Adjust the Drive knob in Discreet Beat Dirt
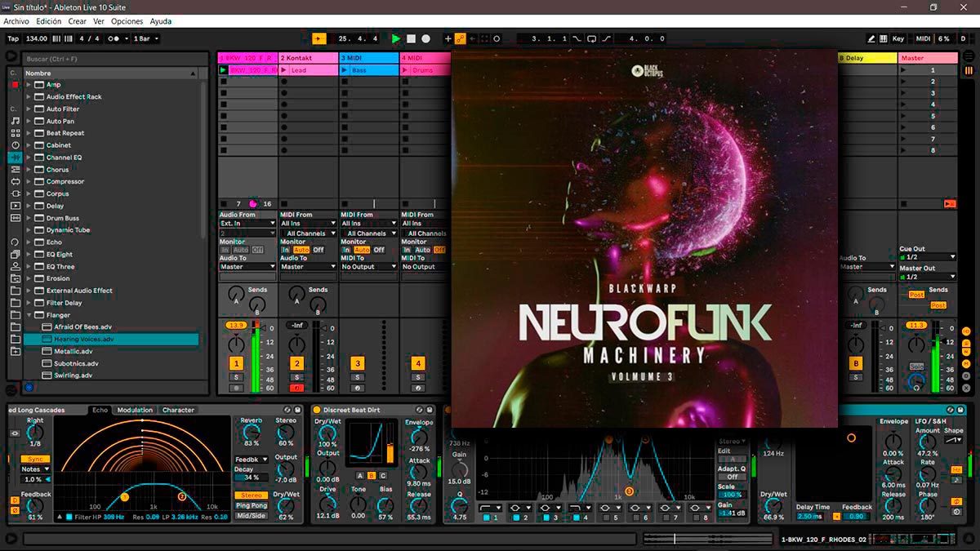The image size is (980, 551). [x=327, y=504]
